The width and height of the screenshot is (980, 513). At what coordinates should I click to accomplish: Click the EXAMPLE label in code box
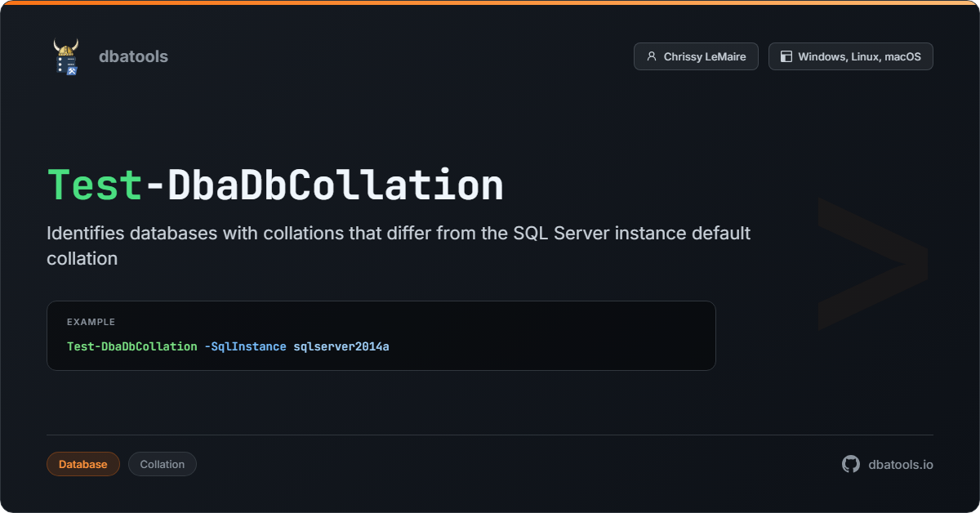point(91,322)
